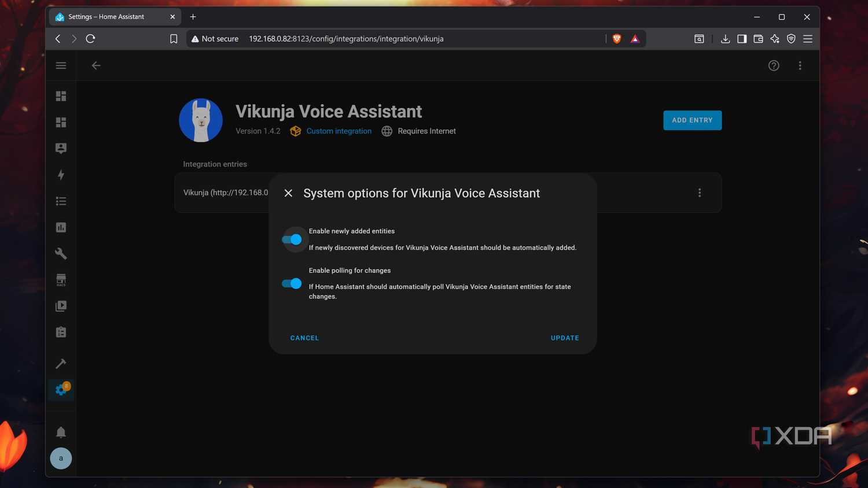Open the clipboard sidebar icon
This screenshot has height=488, width=868.
coord(61,332)
